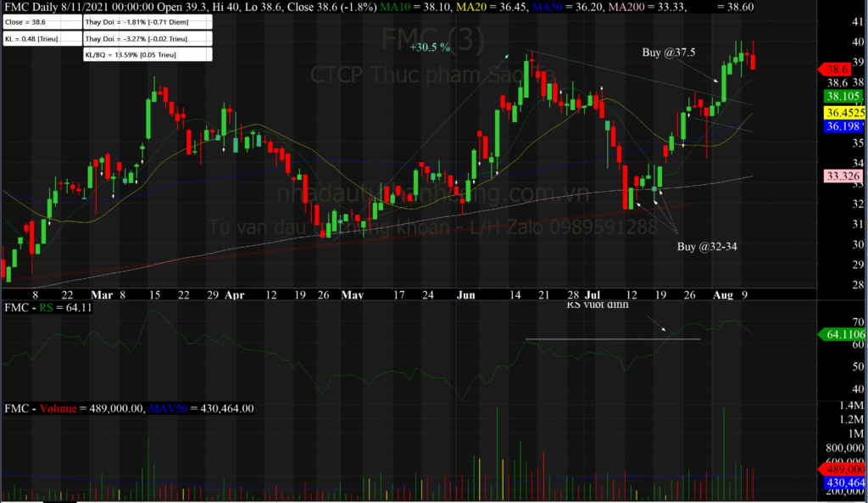
Task: Select the green 38.105 MA10 axis tag
Action: (x=842, y=97)
